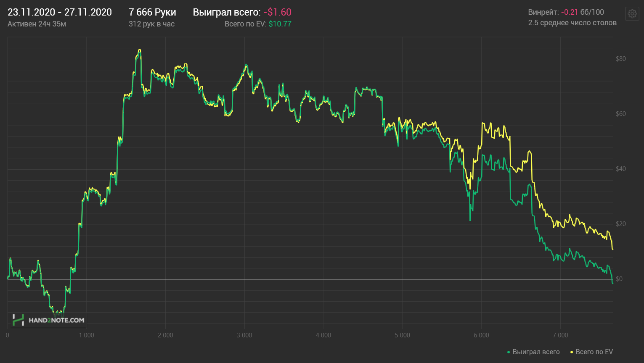Click the 4 000 x-axis label
Viewport: 644px width, 363px height.
(323, 335)
